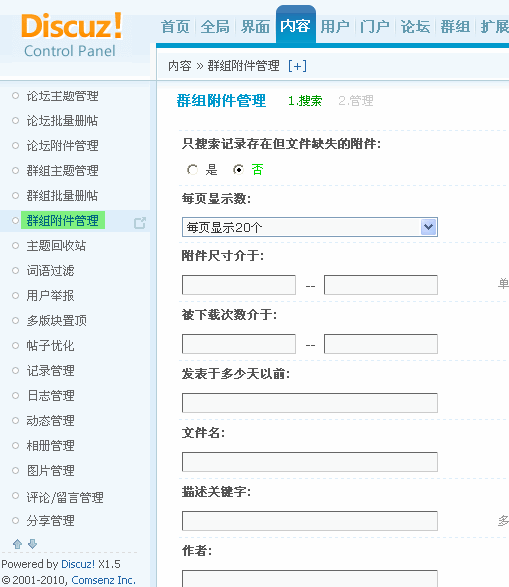Open the 2.管理 step tab
This screenshot has height=587, width=509.
click(x=356, y=101)
